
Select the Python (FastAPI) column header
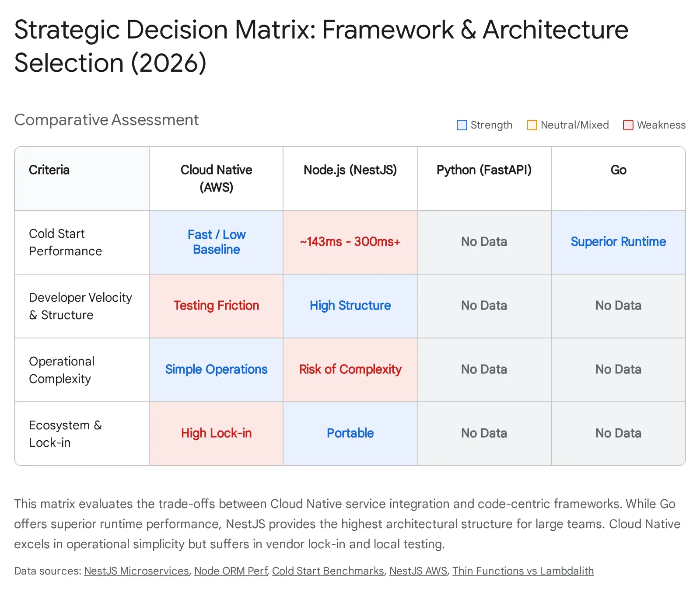(x=484, y=170)
